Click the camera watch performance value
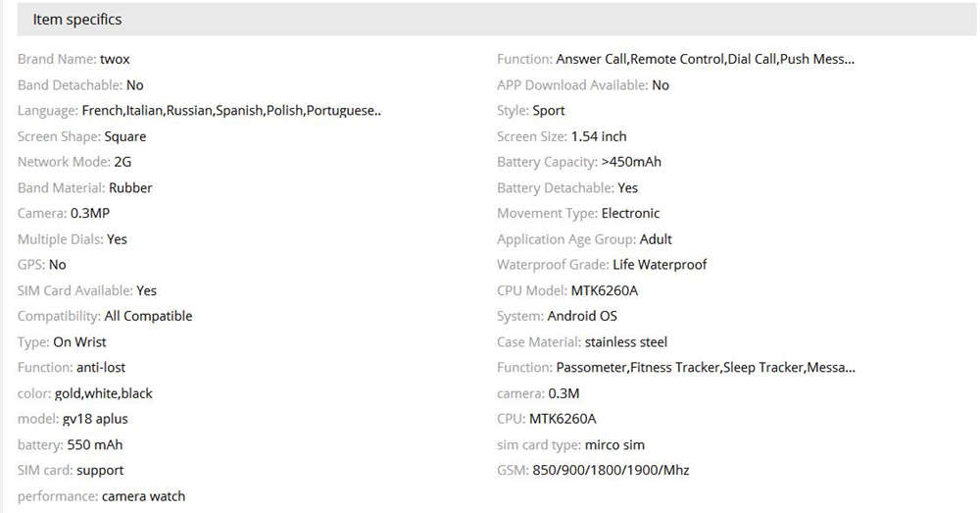 pyautogui.click(x=143, y=495)
